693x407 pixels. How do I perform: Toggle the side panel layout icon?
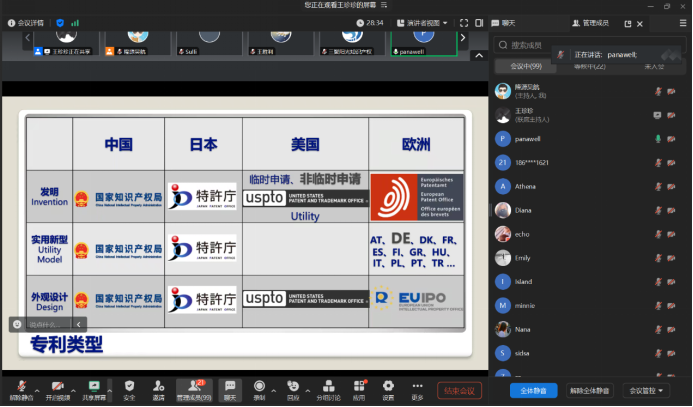click(x=479, y=23)
